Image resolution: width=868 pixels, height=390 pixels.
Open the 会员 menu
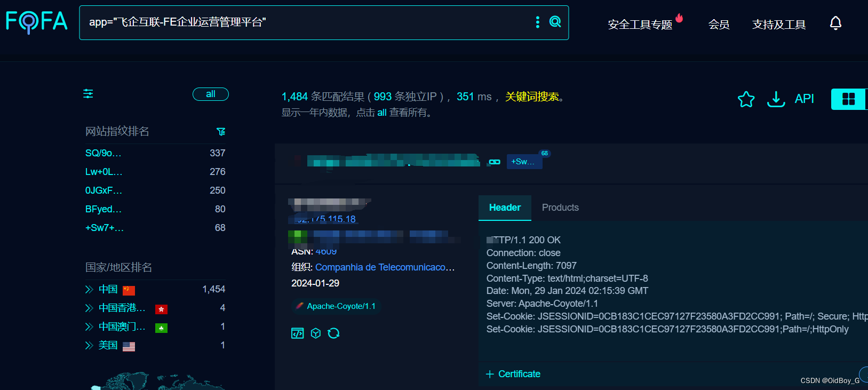pyautogui.click(x=719, y=25)
